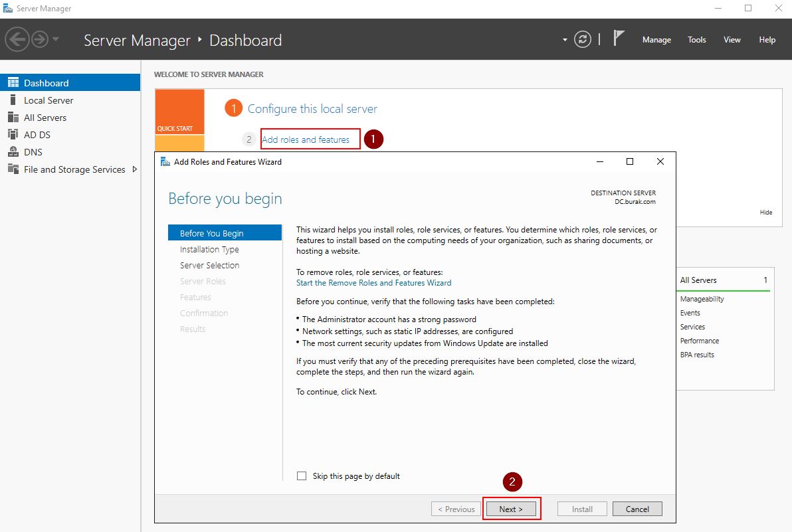Open Events in All Servers tile
Viewport: 792px width, 532px height.
click(690, 313)
